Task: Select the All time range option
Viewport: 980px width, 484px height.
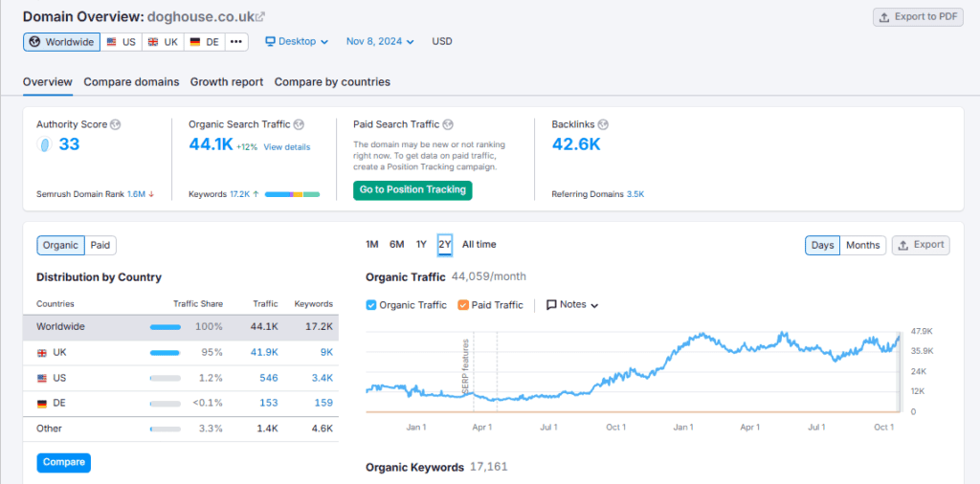Action: [479, 245]
